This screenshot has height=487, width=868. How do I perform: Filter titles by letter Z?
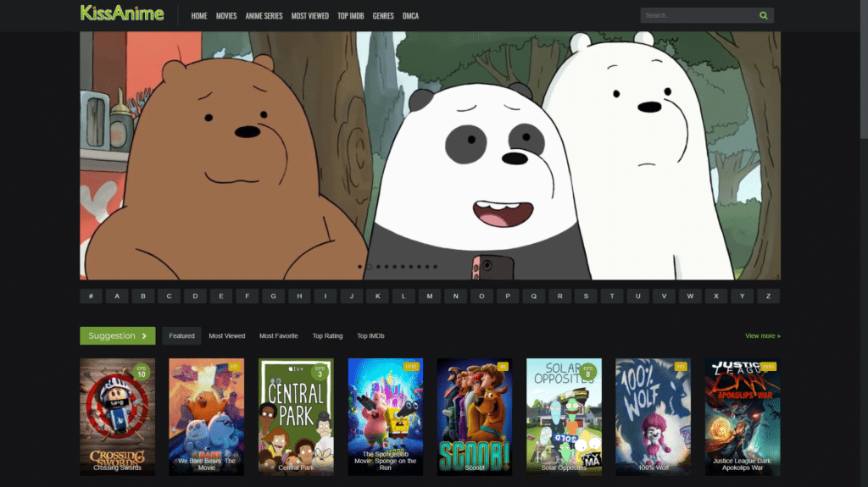(x=768, y=296)
